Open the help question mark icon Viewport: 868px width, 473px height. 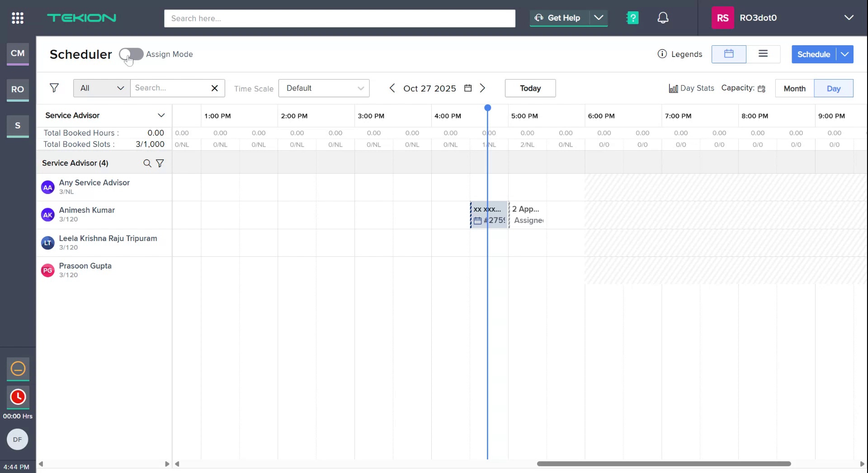tap(632, 18)
